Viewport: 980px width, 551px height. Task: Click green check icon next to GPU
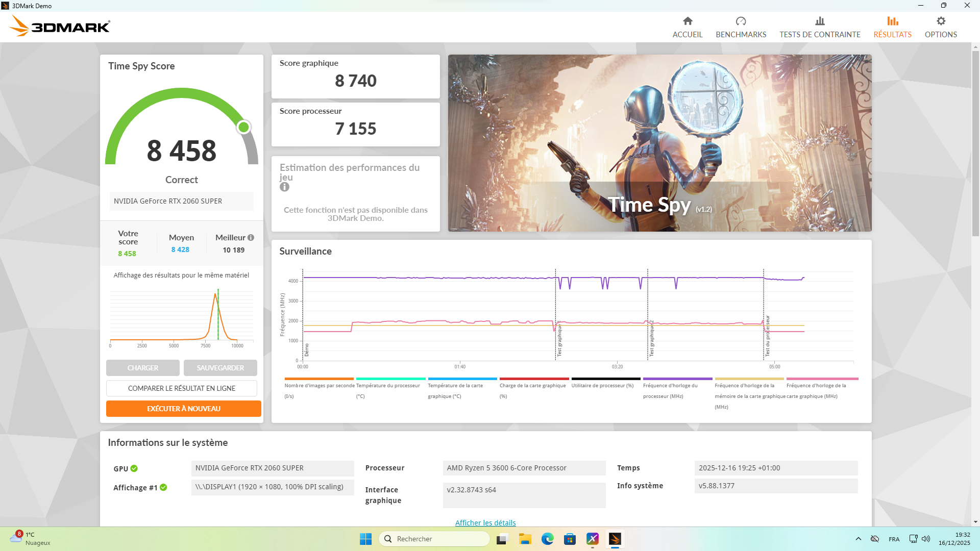click(x=134, y=468)
